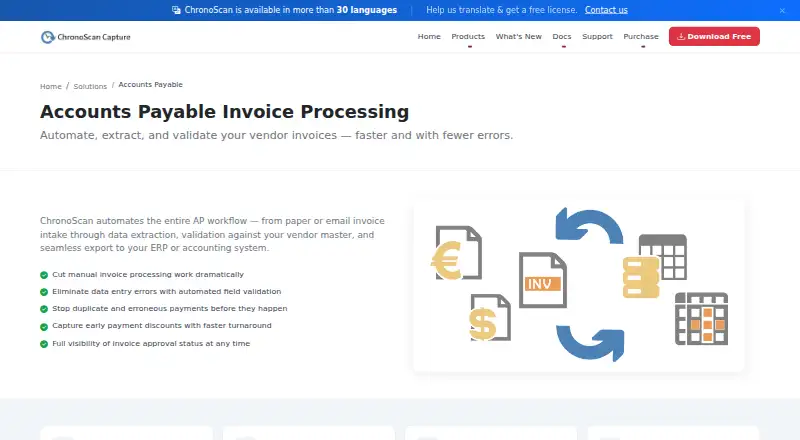Click the '30 languages' banner text
The image size is (800, 440).
(366, 10)
